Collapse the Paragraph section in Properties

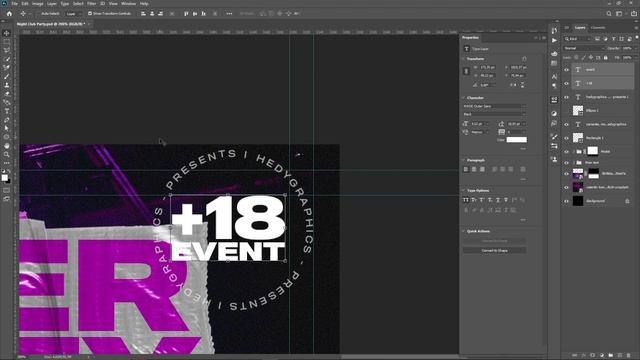pyautogui.click(x=464, y=160)
